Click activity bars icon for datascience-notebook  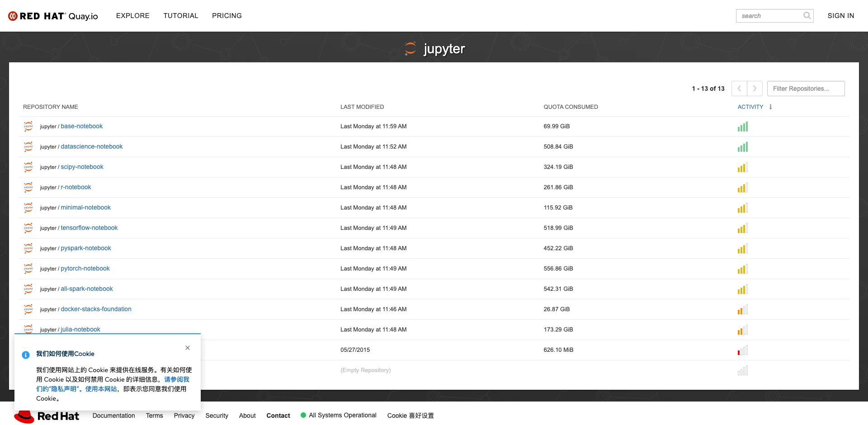[743, 147]
